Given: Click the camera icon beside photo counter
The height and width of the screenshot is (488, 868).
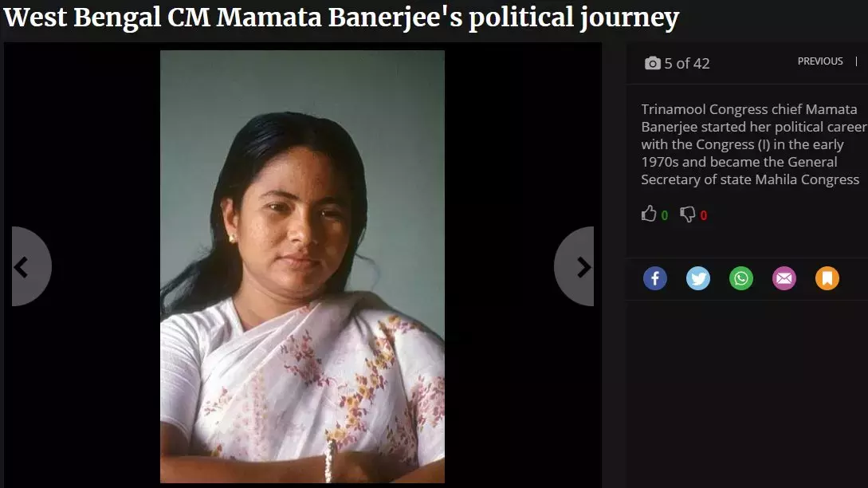Looking at the screenshot, I should click(653, 64).
